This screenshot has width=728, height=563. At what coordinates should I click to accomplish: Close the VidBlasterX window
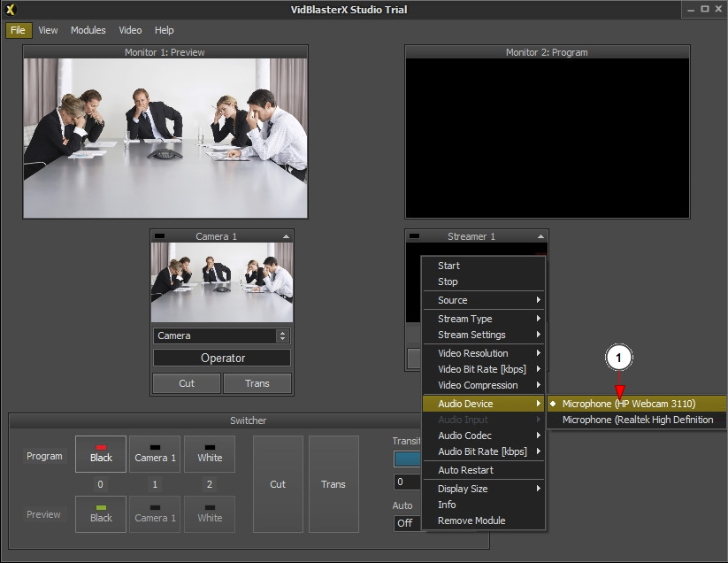click(x=718, y=9)
